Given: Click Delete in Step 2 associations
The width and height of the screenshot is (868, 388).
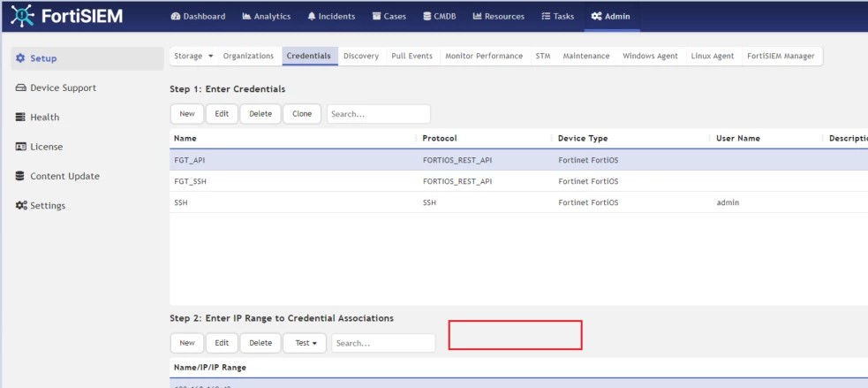Looking at the screenshot, I should [260, 343].
